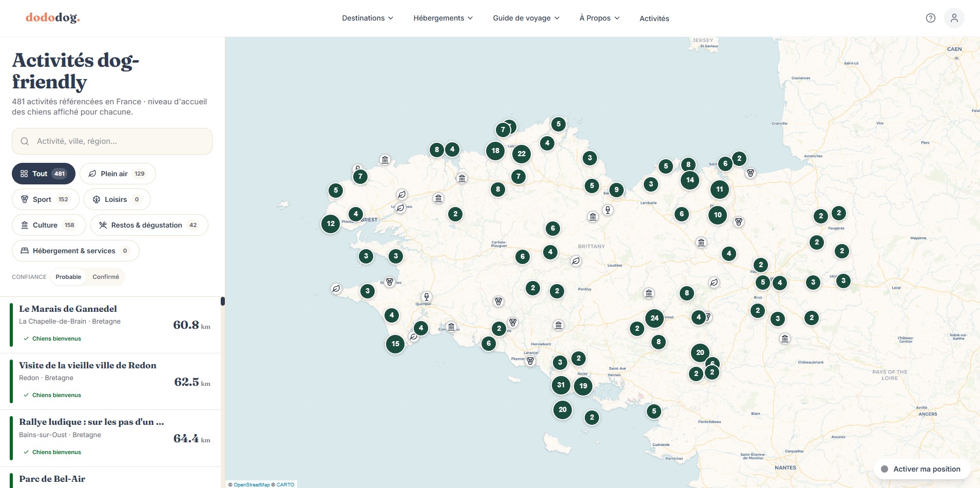The height and width of the screenshot is (488, 980).
Task: Switch confidence filter to Confirmé
Action: click(x=106, y=277)
